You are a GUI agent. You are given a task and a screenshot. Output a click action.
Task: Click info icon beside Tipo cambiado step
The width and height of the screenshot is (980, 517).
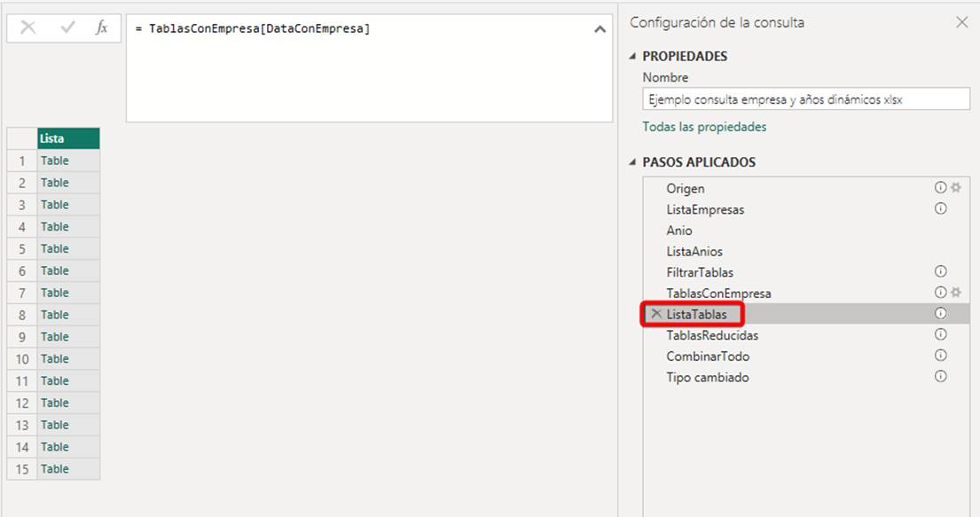941,377
